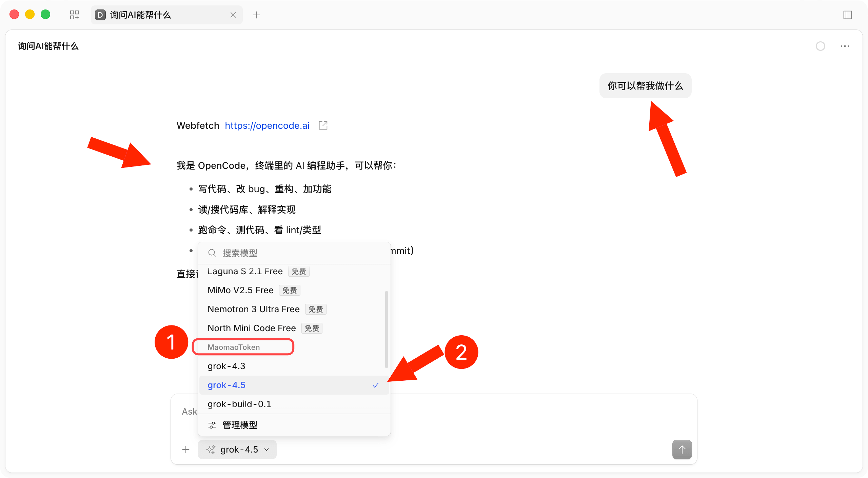Click the Webfetch tool call label
Screen dimensions: 868x478
[198, 125]
